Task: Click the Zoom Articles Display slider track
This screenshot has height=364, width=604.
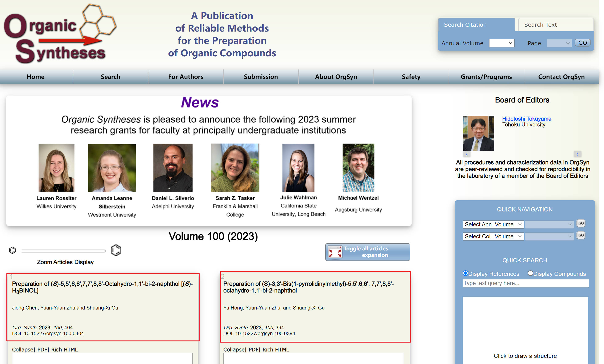Action: point(63,251)
